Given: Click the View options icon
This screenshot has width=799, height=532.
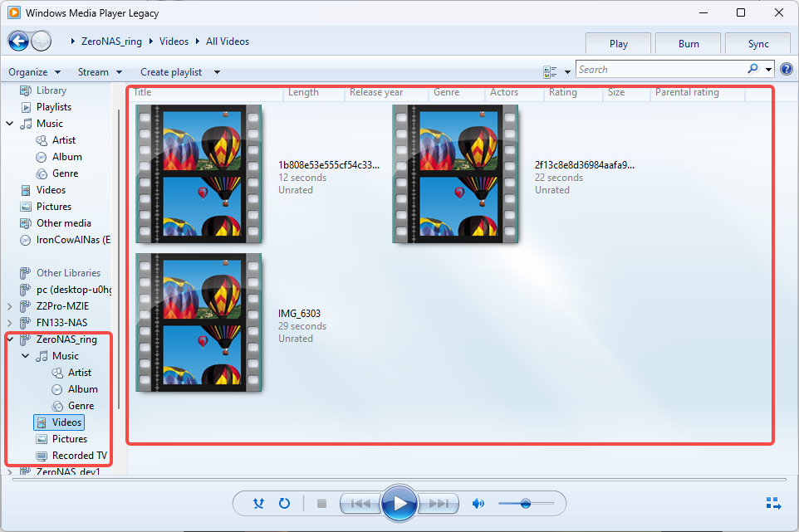Looking at the screenshot, I should [x=550, y=71].
